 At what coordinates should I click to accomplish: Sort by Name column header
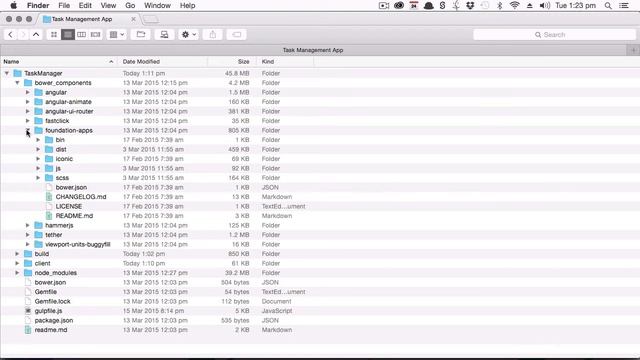pyautogui.click(x=59, y=62)
